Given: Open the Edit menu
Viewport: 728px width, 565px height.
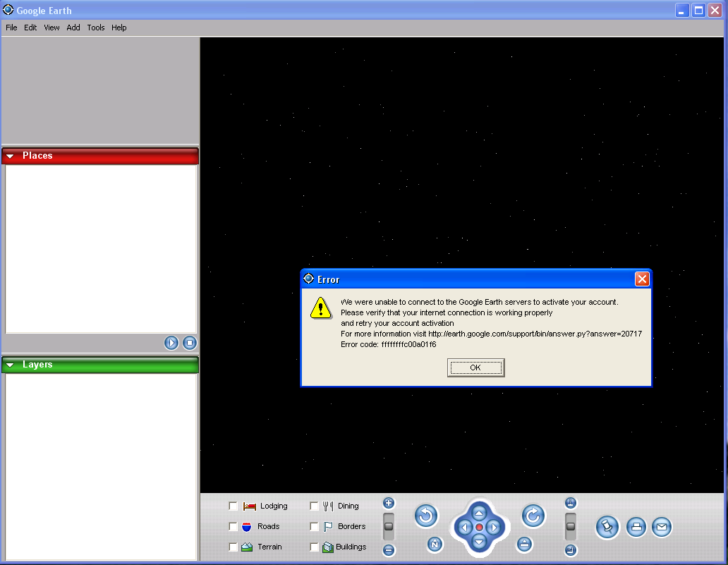Looking at the screenshot, I should (30, 28).
